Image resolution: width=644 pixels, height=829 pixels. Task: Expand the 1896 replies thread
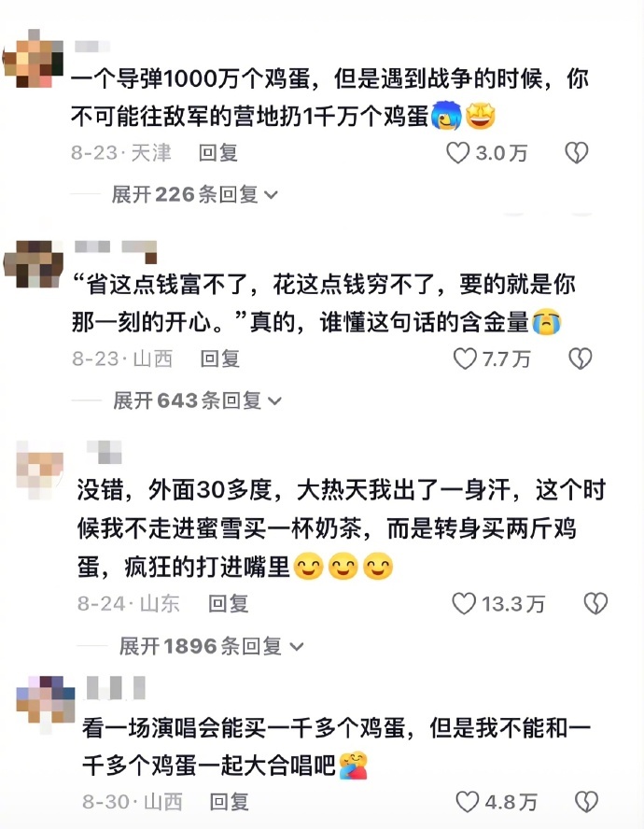coord(212,645)
